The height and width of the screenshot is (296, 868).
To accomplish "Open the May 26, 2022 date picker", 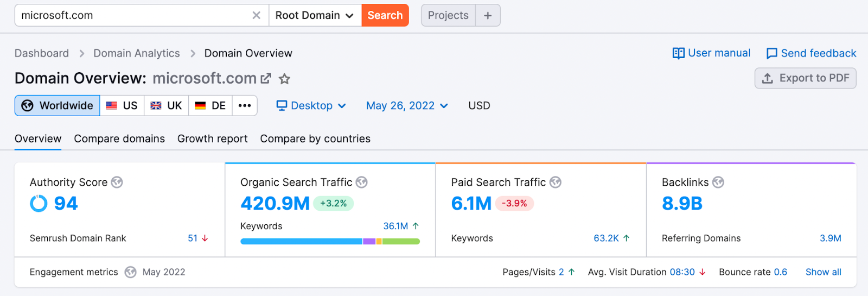I will coord(407,105).
